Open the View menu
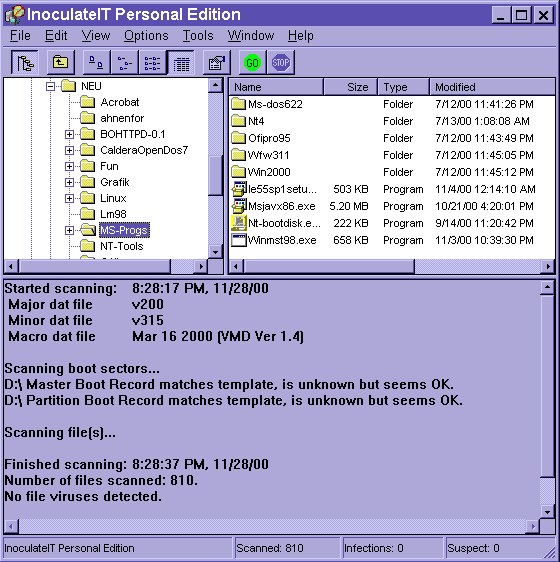560x562 pixels. coord(96,35)
